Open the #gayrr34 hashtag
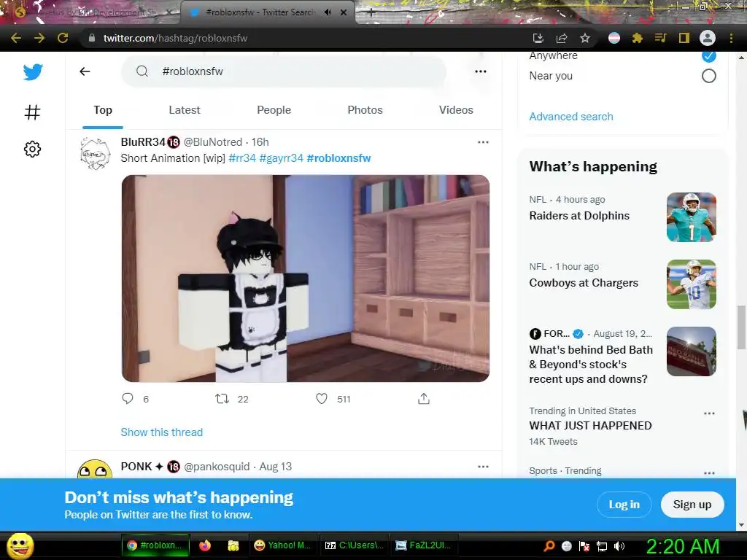The height and width of the screenshot is (560, 747). [x=281, y=158]
